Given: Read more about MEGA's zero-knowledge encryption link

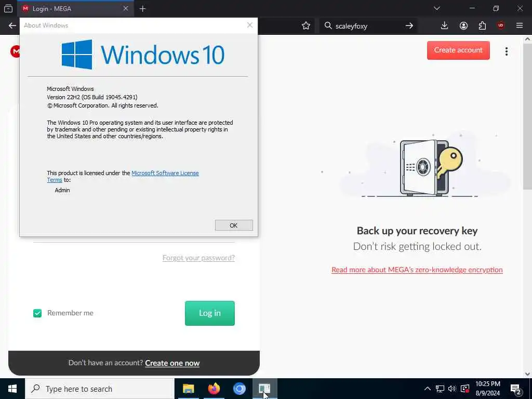Looking at the screenshot, I should click(x=417, y=270).
